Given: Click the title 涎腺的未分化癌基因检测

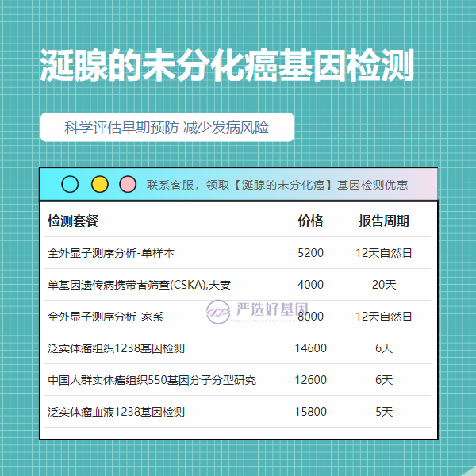Looking at the screenshot, I should point(227,65).
